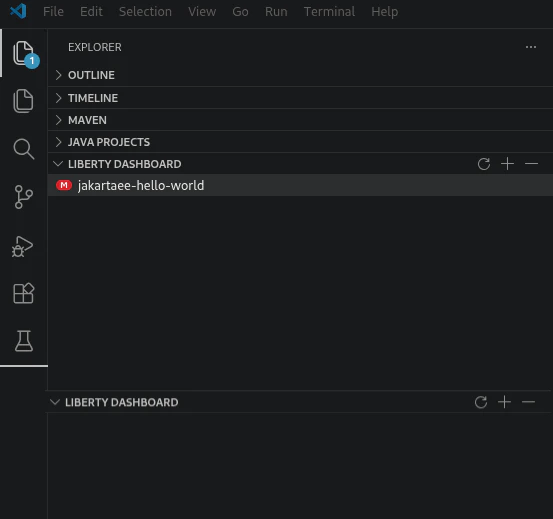Screen dimensions: 553x519
Task: Open the Testing beaker view
Action: 24,341
